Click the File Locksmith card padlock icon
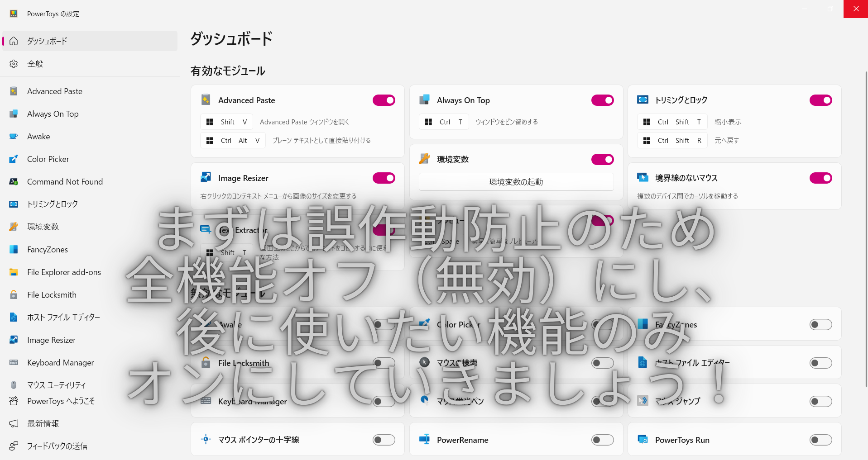Image resolution: width=868 pixels, height=460 pixels. pyautogui.click(x=206, y=362)
